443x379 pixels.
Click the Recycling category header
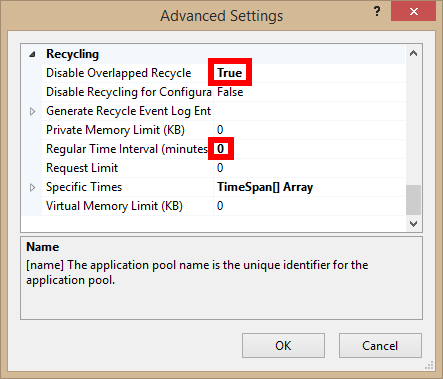(x=73, y=54)
